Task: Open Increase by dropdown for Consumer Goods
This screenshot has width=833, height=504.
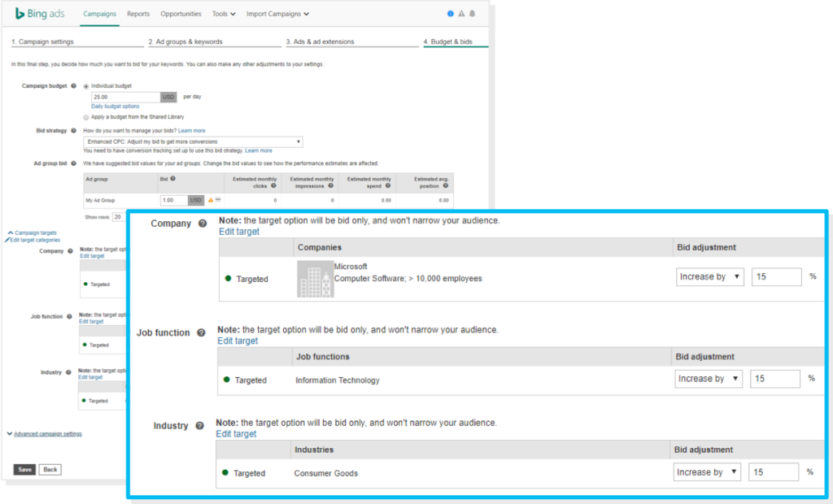Action: [x=707, y=472]
